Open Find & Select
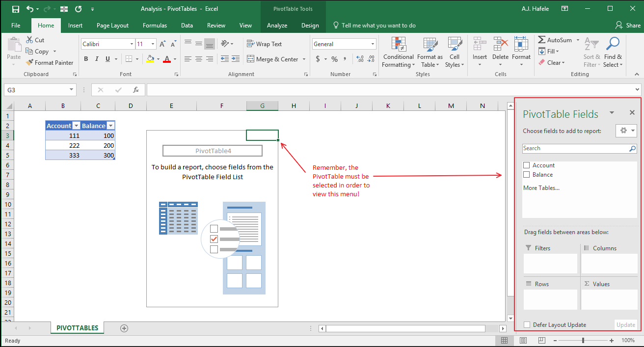Image resolution: width=644 pixels, height=347 pixels. pyautogui.click(x=613, y=53)
